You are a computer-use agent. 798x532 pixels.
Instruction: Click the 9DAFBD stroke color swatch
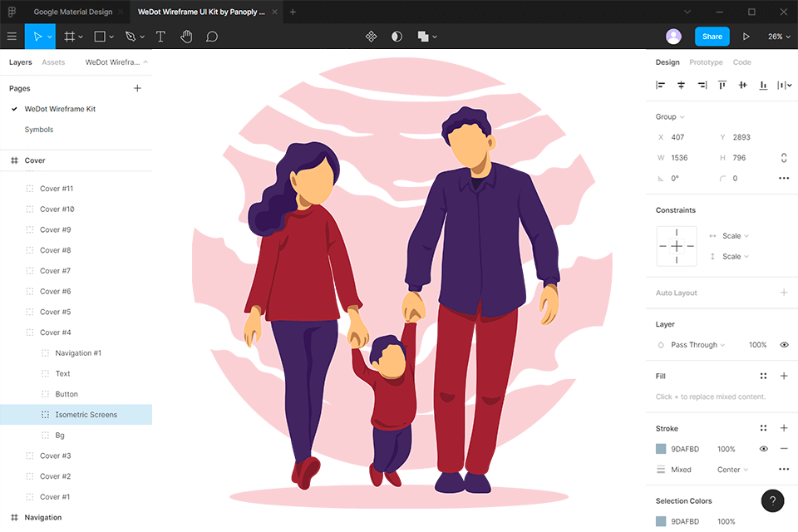[661, 449]
